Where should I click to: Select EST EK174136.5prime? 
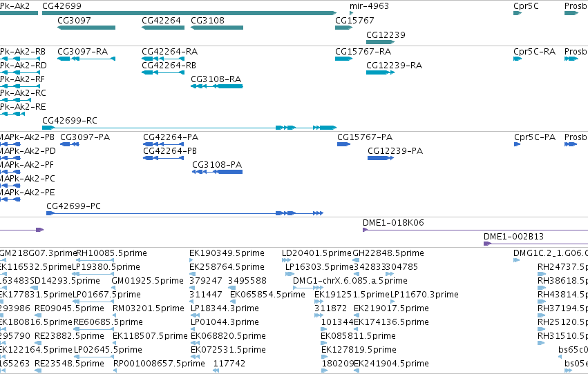391,322
